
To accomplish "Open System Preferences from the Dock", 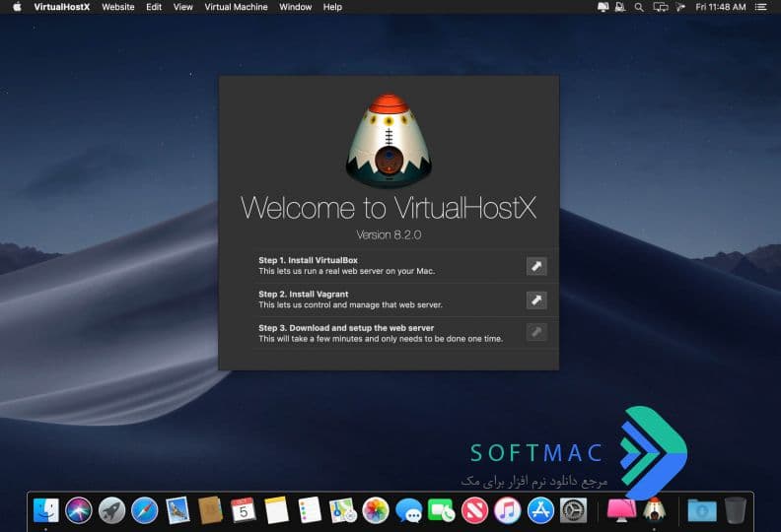I will (573, 510).
